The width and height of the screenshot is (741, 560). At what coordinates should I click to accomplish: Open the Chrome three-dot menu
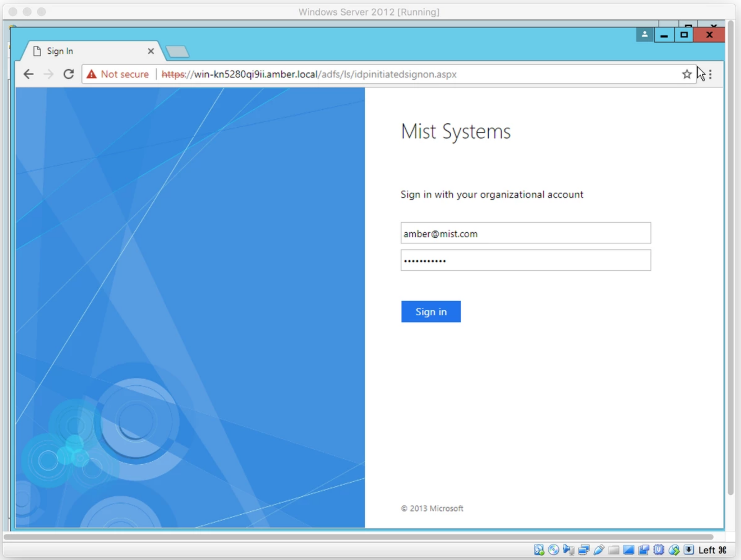710,74
